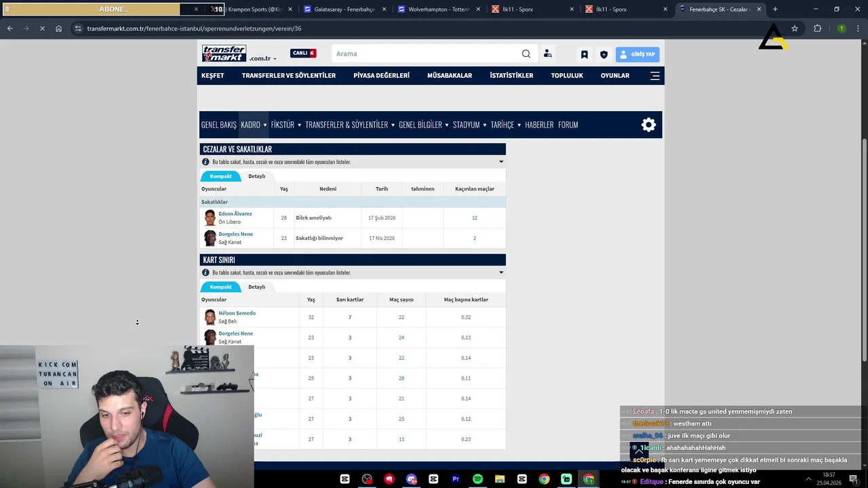Select Kompakt tab in Cezalar ve Sakatlıklar

(x=220, y=176)
